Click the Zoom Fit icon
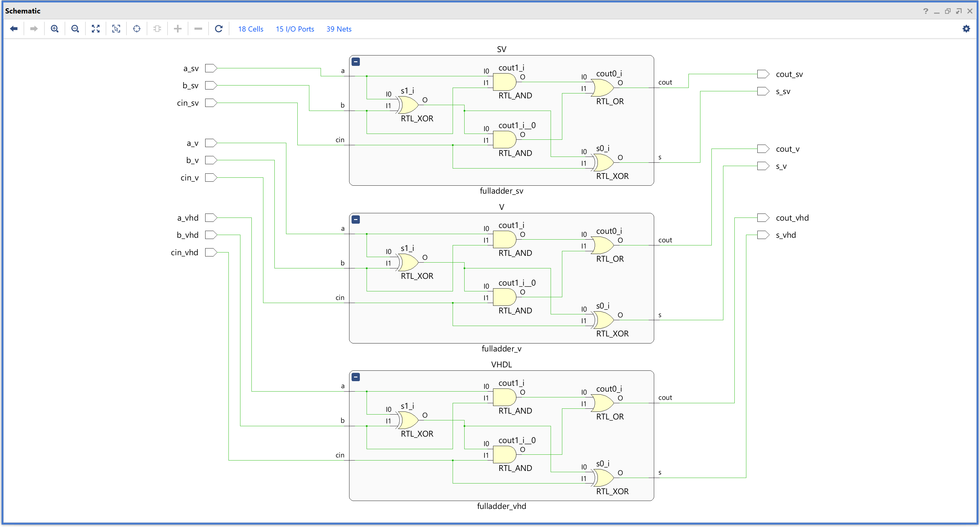 click(x=96, y=29)
